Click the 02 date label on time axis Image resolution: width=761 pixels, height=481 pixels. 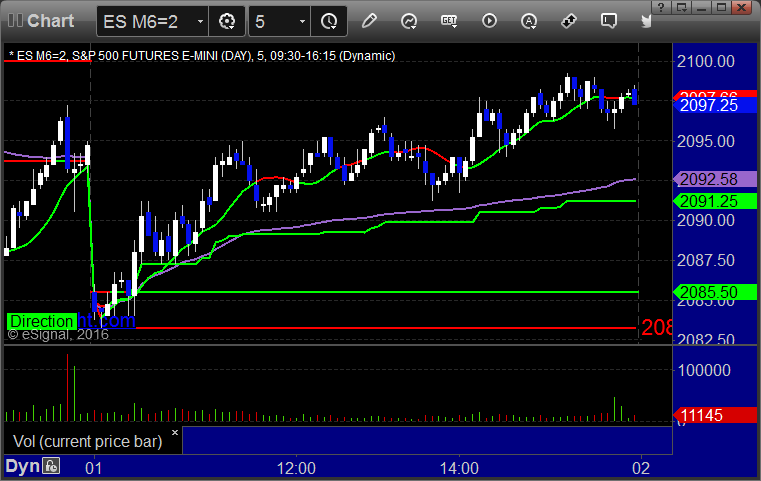tap(641, 468)
